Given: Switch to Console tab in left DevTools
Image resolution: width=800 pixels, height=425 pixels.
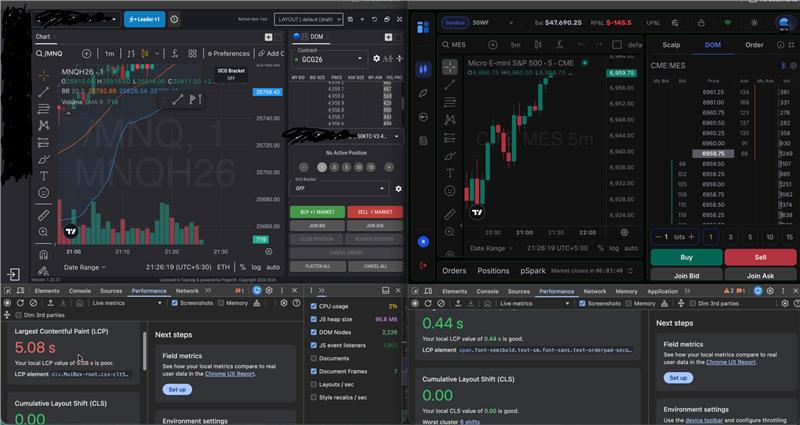Looking at the screenshot, I should pos(80,291).
